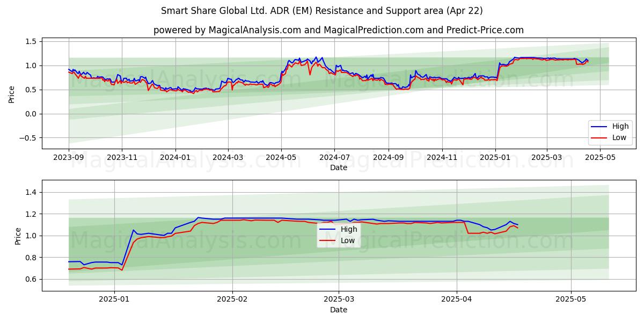Click the '2023-11' date tick label

(x=122, y=158)
